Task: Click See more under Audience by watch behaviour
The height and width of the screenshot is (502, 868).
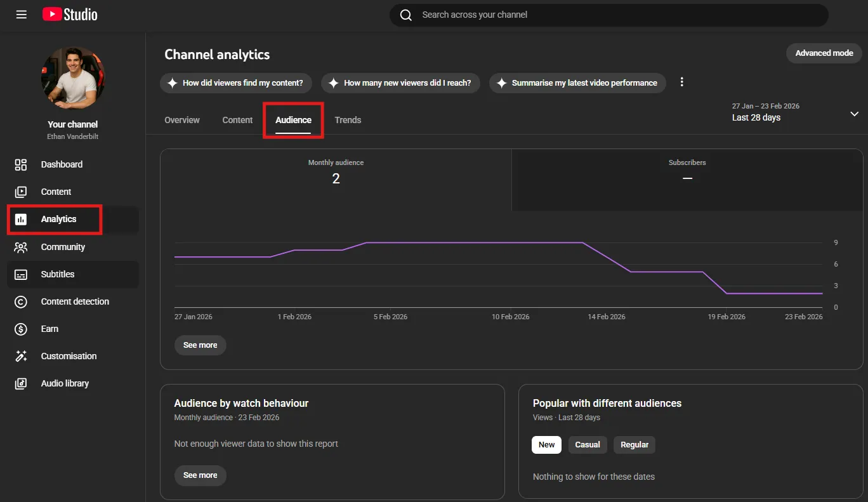Action: point(200,475)
